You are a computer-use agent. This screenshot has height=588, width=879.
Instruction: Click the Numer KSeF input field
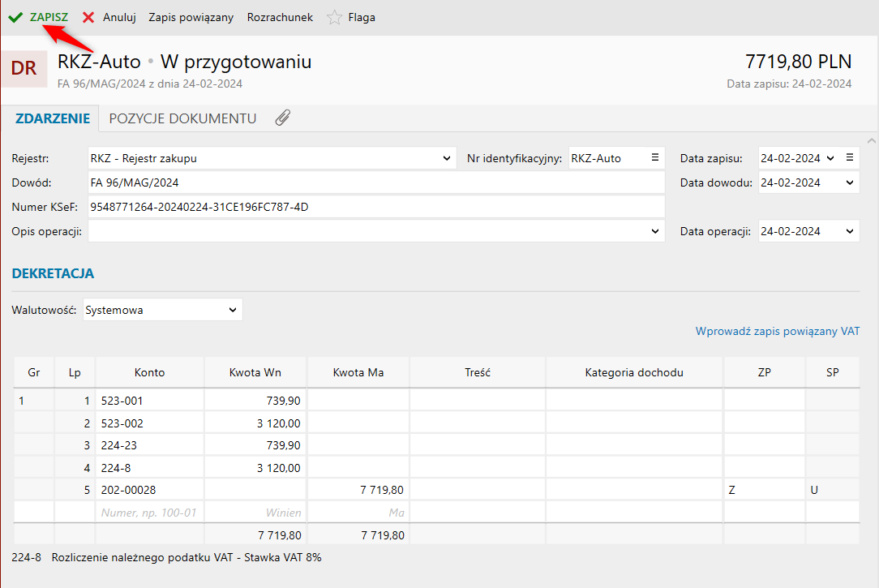(x=376, y=207)
